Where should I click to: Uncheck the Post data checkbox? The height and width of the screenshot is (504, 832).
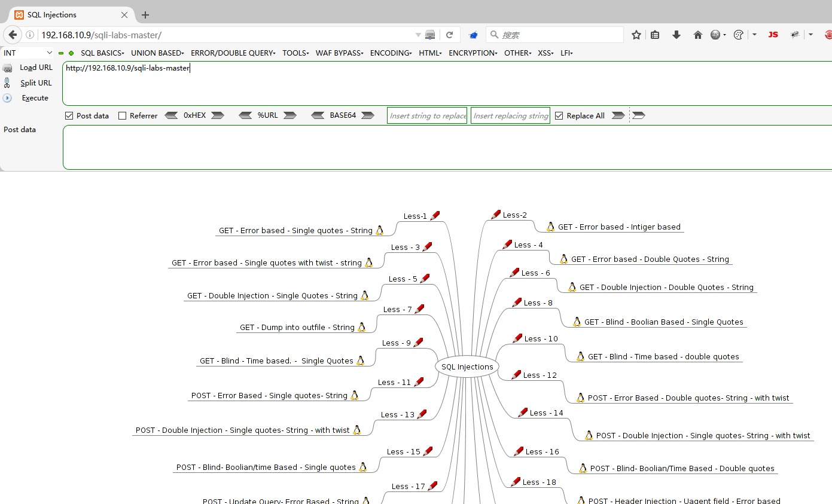pos(69,116)
